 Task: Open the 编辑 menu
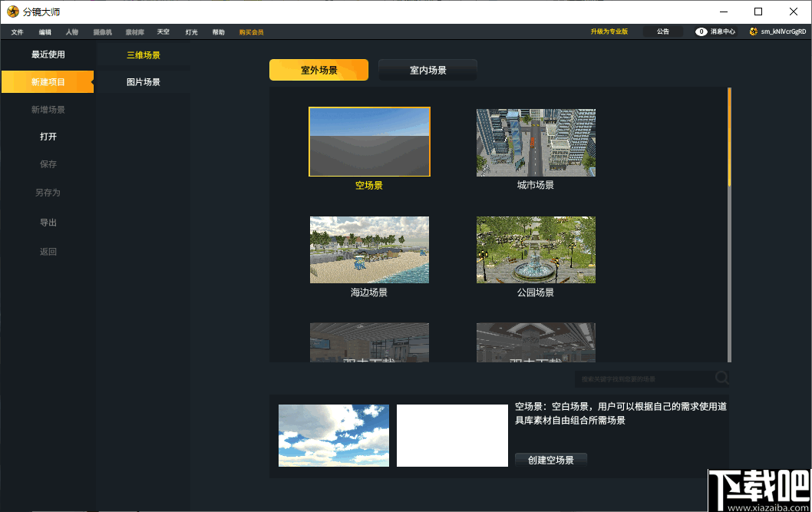point(45,32)
